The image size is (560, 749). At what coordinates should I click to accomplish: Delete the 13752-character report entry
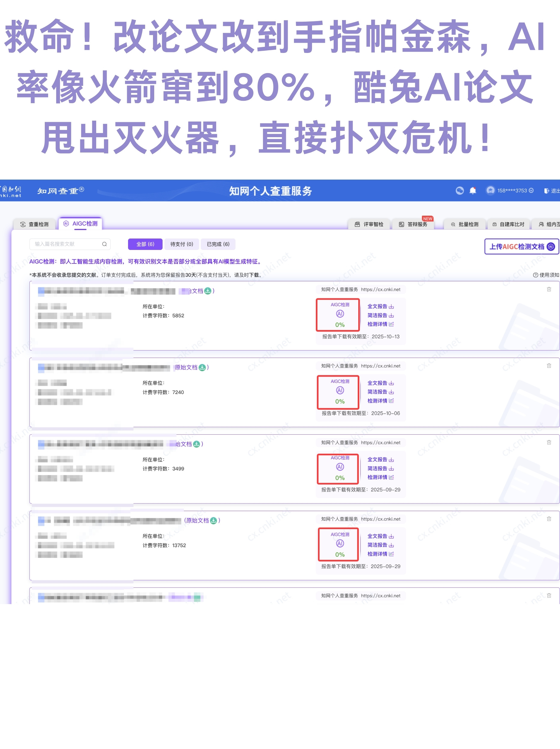(549, 519)
